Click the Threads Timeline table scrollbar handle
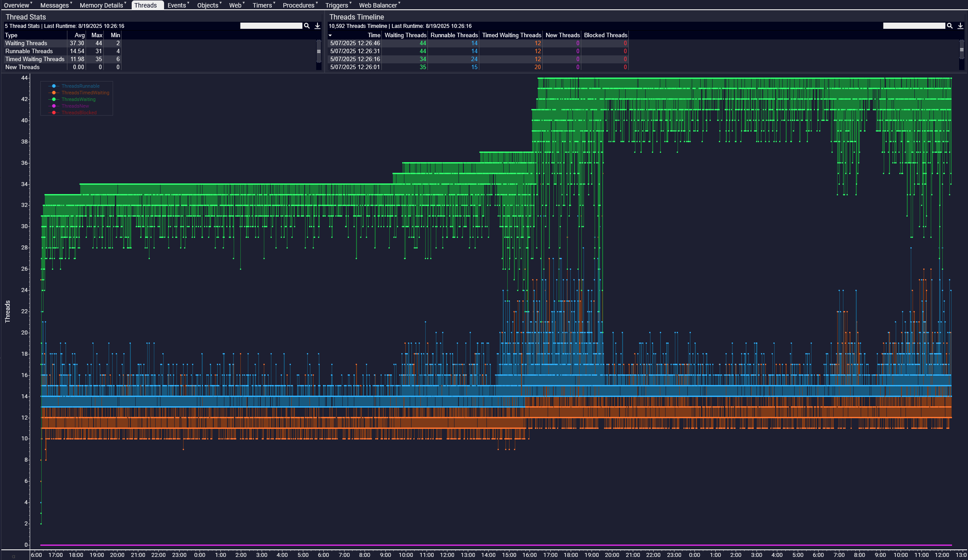Viewport: 968px width, 560px height. [x=961, y=49]
